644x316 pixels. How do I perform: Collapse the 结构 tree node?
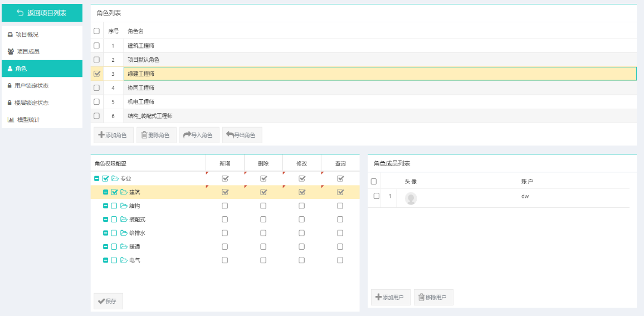(x=105, y=206)
